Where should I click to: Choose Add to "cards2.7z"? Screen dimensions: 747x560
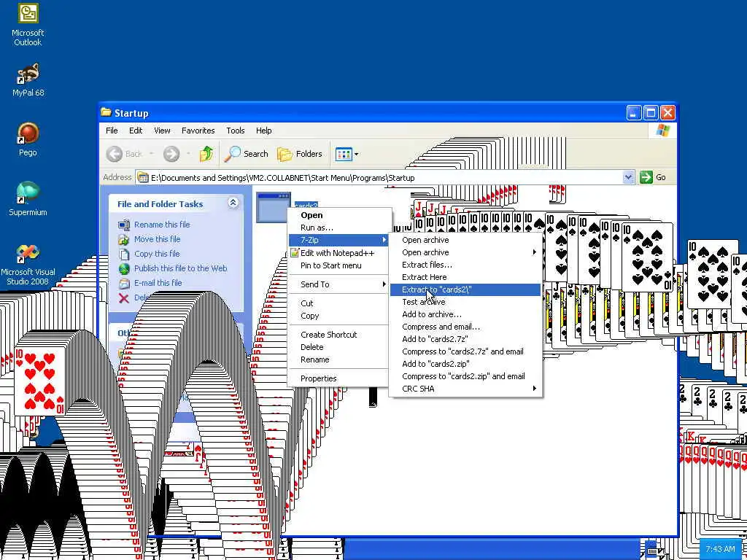[x=465, y=339]
